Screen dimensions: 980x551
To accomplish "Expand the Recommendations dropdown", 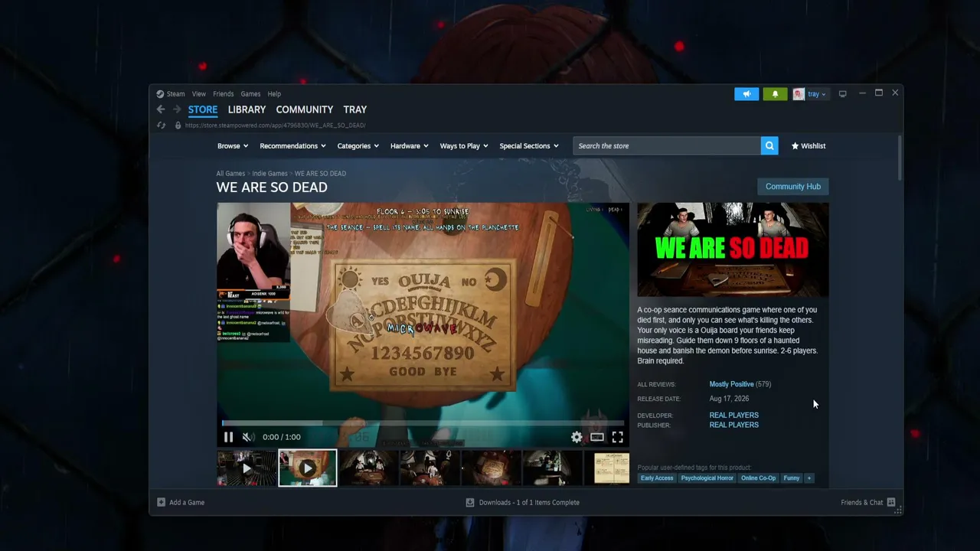I will point(292,146).
